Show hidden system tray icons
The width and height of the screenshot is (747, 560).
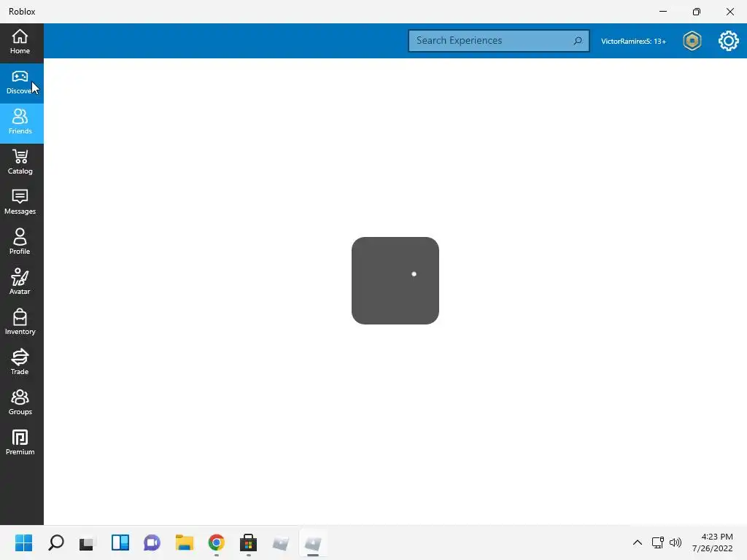(638, 542)
